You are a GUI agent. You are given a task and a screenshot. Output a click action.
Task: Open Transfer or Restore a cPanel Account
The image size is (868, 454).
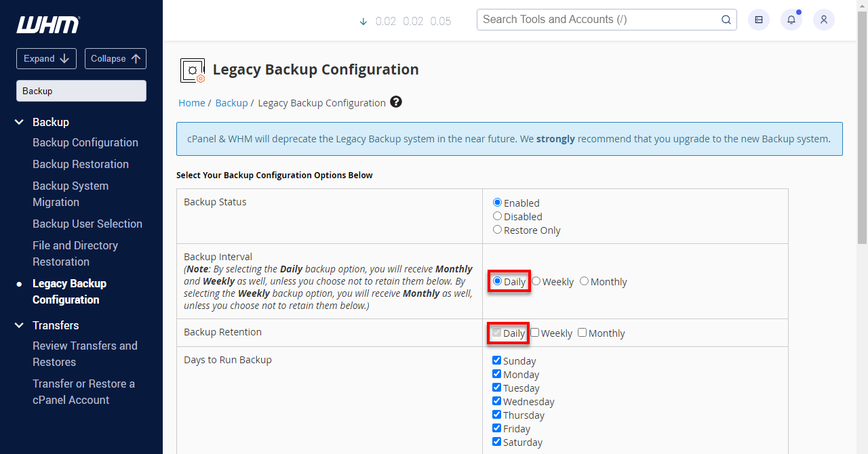tap(83, 392)
